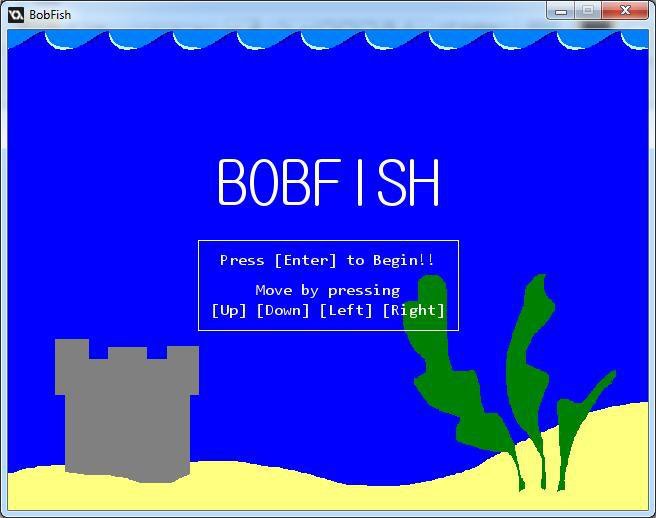Click the "[Left]" key label
Image resolution: width=656 pixels, height=518 pixels.
tap(346, 310)
